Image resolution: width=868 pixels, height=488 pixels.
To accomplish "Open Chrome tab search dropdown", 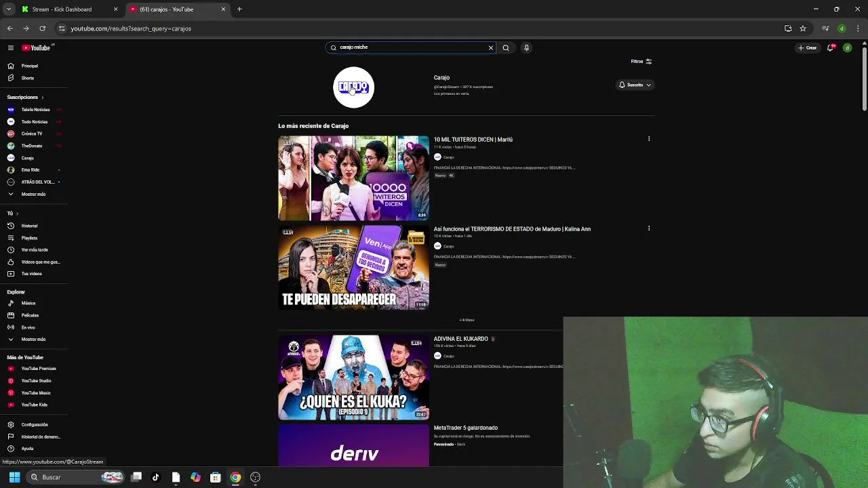I will click(9, 9).
